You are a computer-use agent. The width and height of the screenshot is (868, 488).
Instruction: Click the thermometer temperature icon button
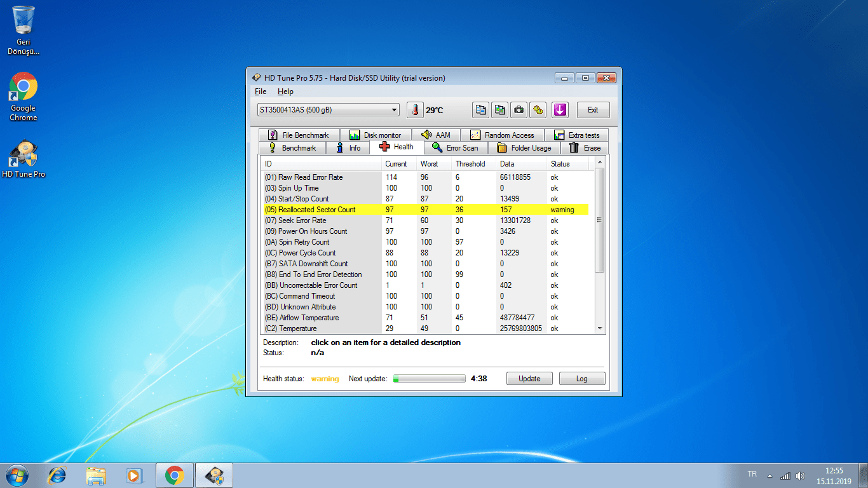pos(415,110)
